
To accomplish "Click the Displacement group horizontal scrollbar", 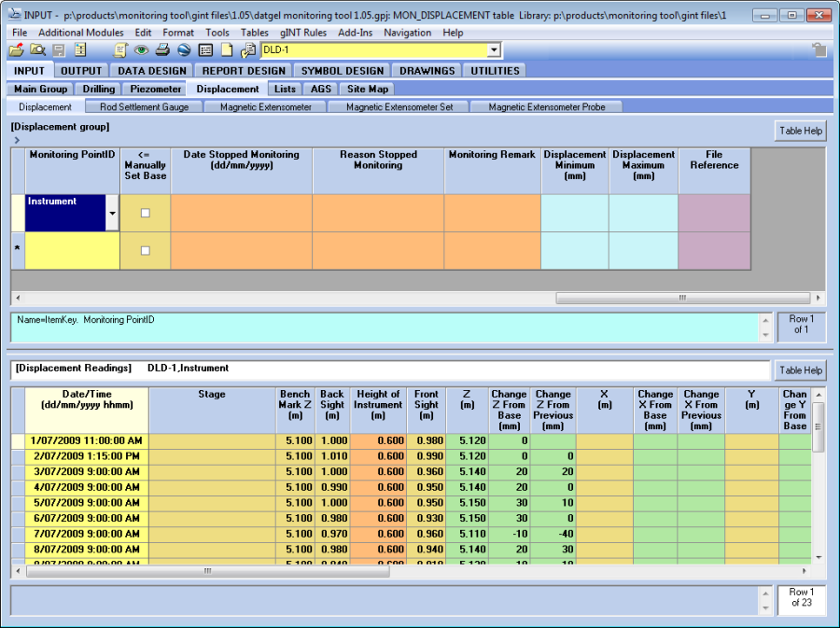I will (681, 299).
